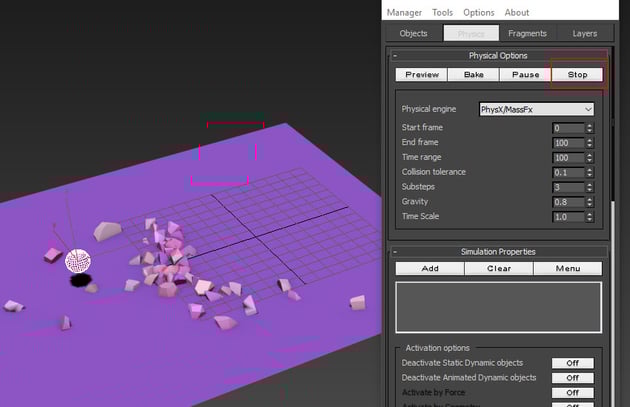Click the Start frame value field
This screenshot has height=407, width=630.
(x=568, y=128)
